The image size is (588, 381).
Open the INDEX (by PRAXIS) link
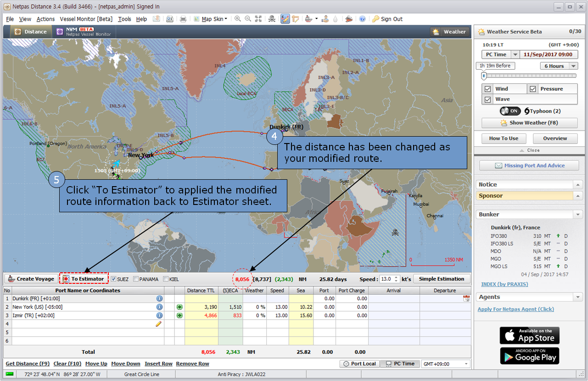click(x=504, y=284)
